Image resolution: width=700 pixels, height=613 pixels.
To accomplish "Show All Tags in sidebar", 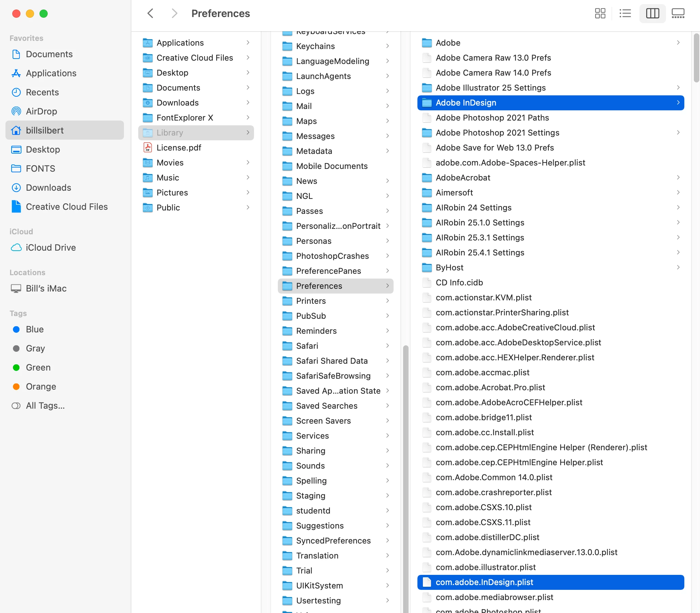I will [x=45, y=405].
